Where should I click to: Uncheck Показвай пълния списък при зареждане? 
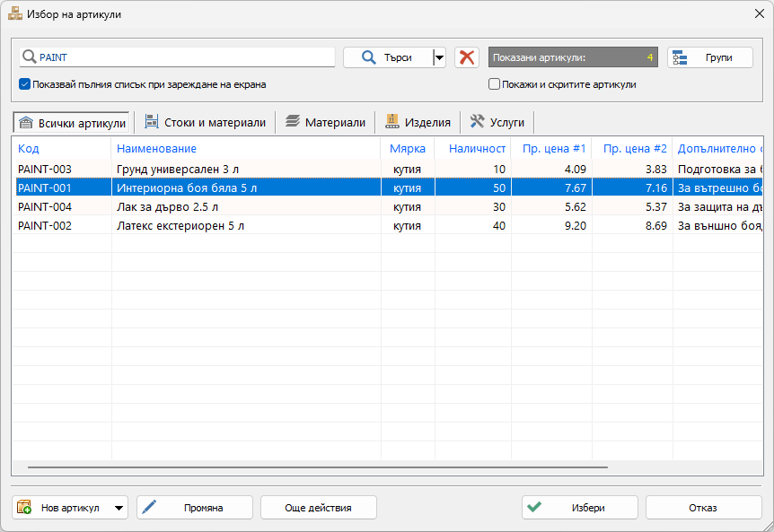[x=24, y=84]
